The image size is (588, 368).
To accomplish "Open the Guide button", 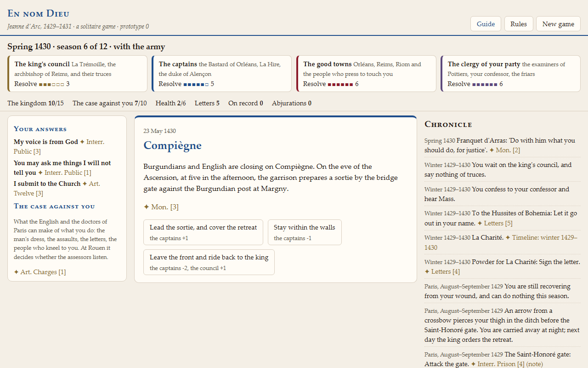I will point(486,24).
